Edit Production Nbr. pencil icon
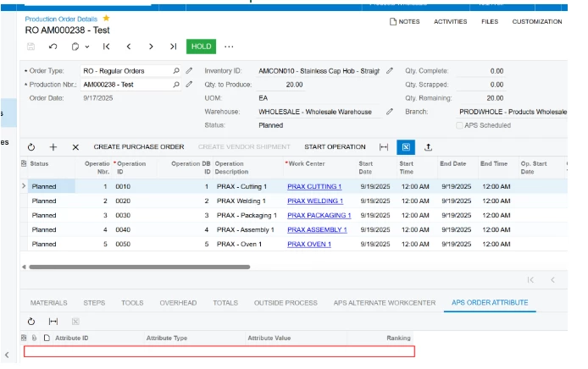This screenshot has height=369, width=588. (x=189, y=85)
